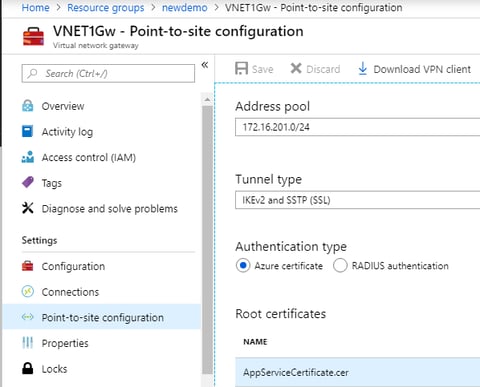
Task: Click the search magnifier icon
Action: click(x=33, y=73)
